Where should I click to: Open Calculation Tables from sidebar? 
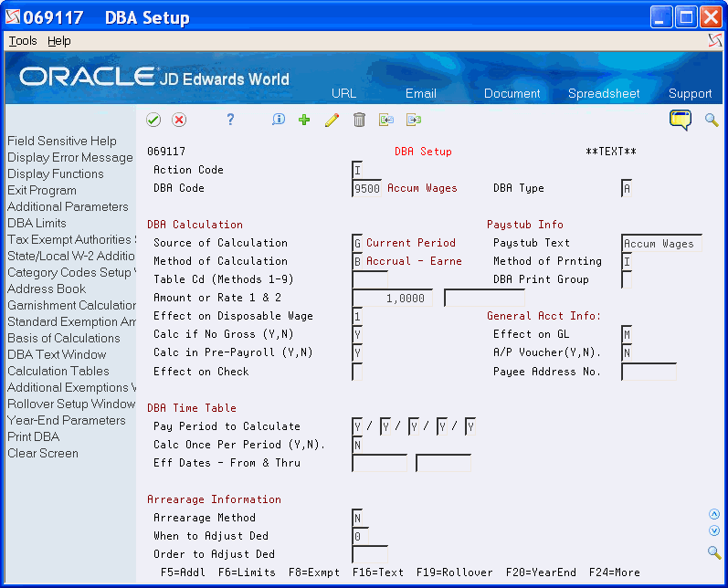(x=58, y=371)
